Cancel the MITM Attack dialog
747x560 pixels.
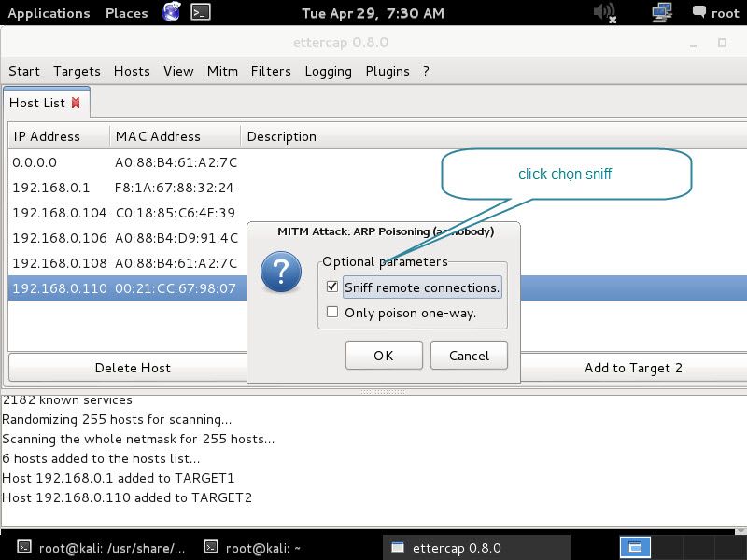coord(469,356)
